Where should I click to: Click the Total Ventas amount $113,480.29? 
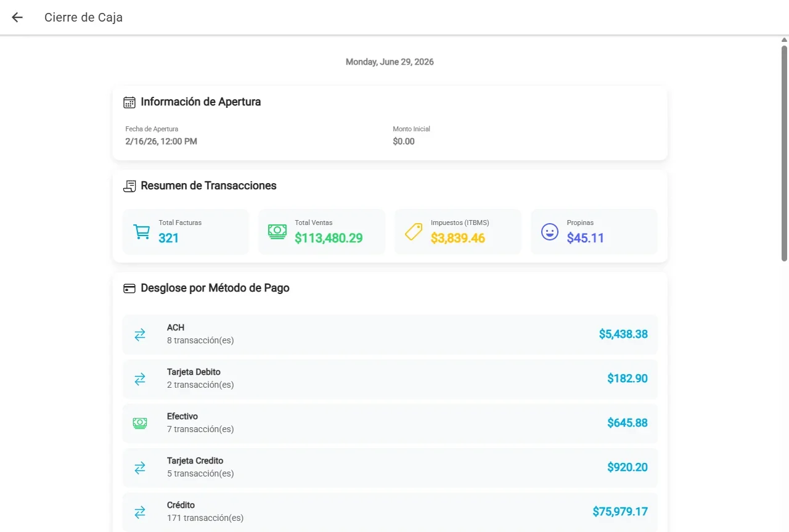point(329,238)
